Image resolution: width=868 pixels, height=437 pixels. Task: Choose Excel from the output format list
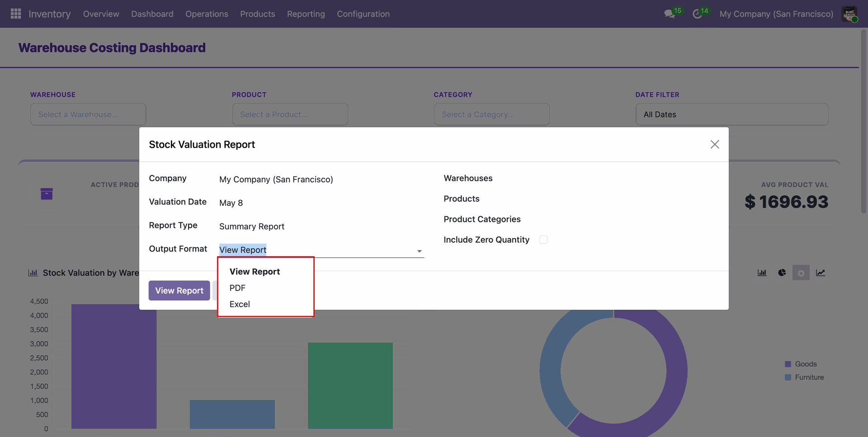(240, 304)
